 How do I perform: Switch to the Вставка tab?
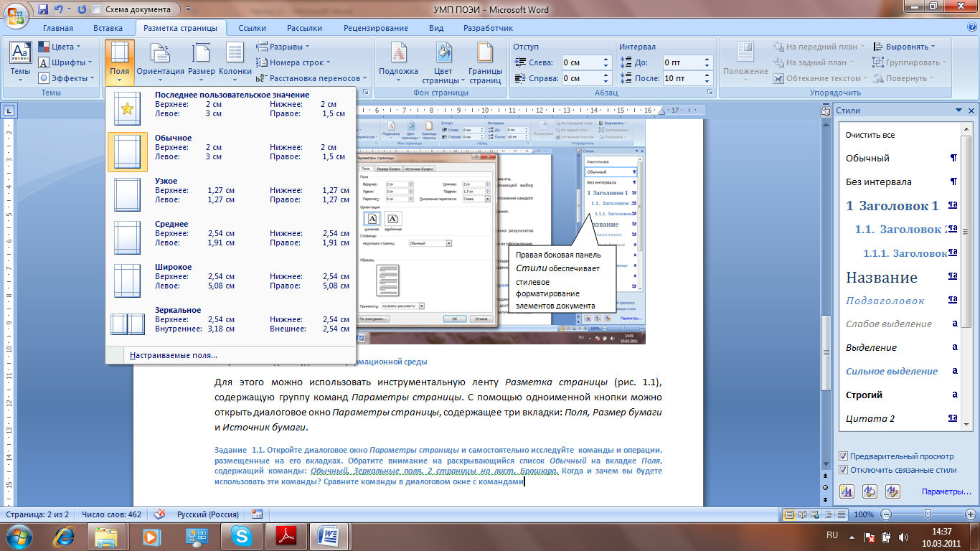tap(108, 28)
